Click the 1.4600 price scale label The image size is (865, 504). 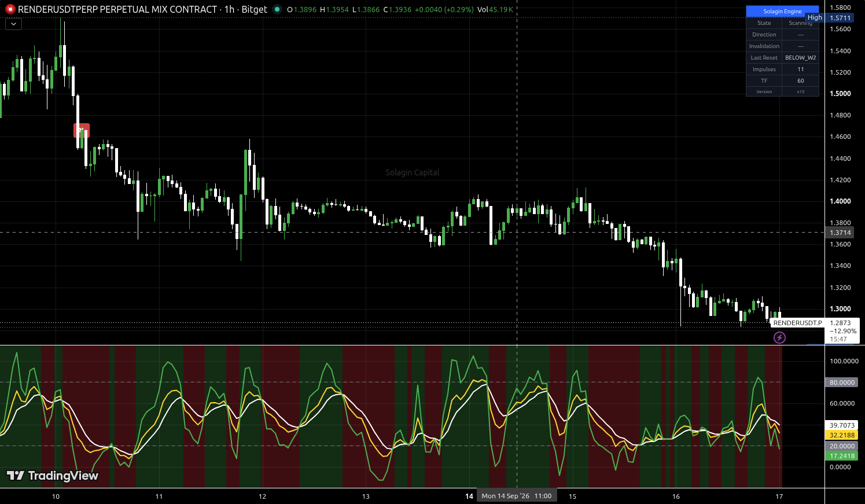(840, 137)
